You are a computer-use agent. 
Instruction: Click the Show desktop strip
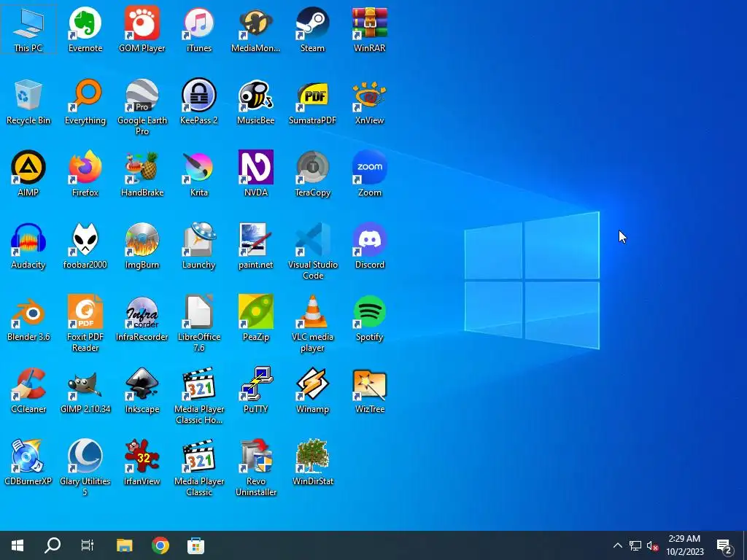(x=744, y=545)
